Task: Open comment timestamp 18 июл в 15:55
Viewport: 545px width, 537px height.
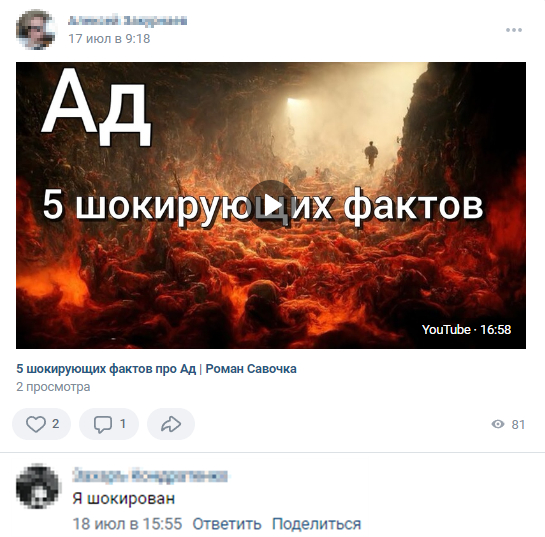Action: click(x=127, y=524)
